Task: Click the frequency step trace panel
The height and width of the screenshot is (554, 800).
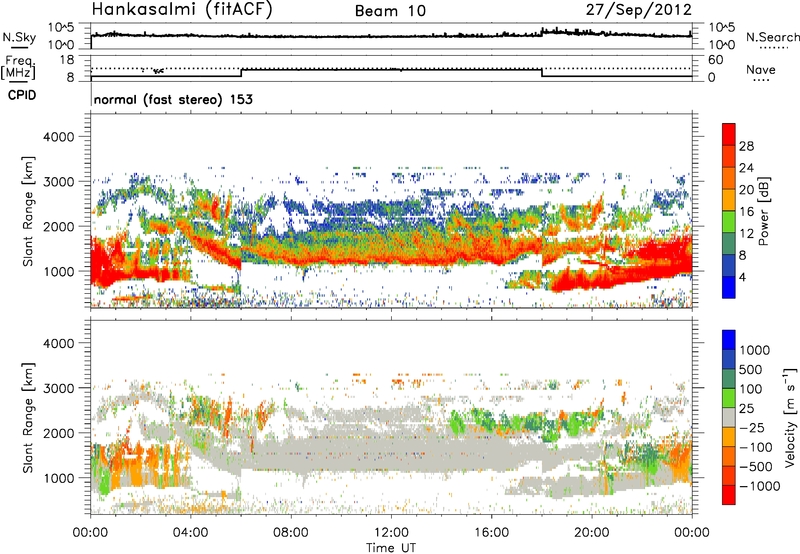Action: (391, 68)
